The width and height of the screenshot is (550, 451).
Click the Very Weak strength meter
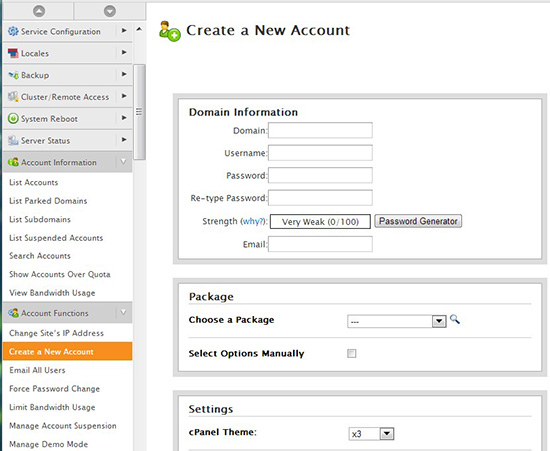coord(320,222)
